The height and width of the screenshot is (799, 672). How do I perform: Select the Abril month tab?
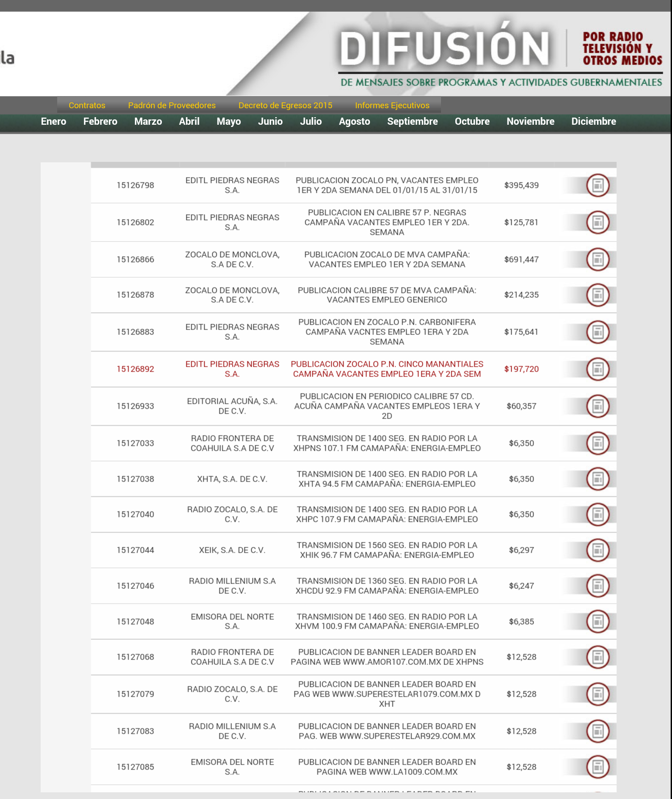click(x=189, y=122)
